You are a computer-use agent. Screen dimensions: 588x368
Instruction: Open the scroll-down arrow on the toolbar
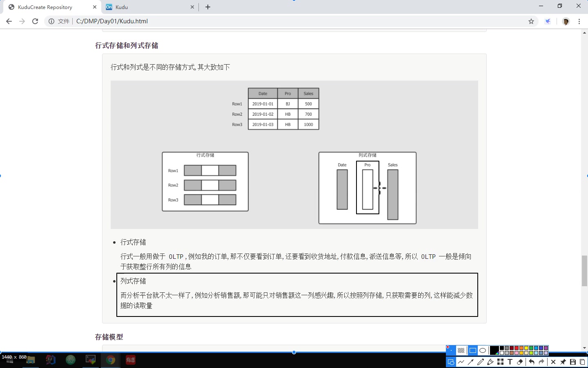(584, 347)
